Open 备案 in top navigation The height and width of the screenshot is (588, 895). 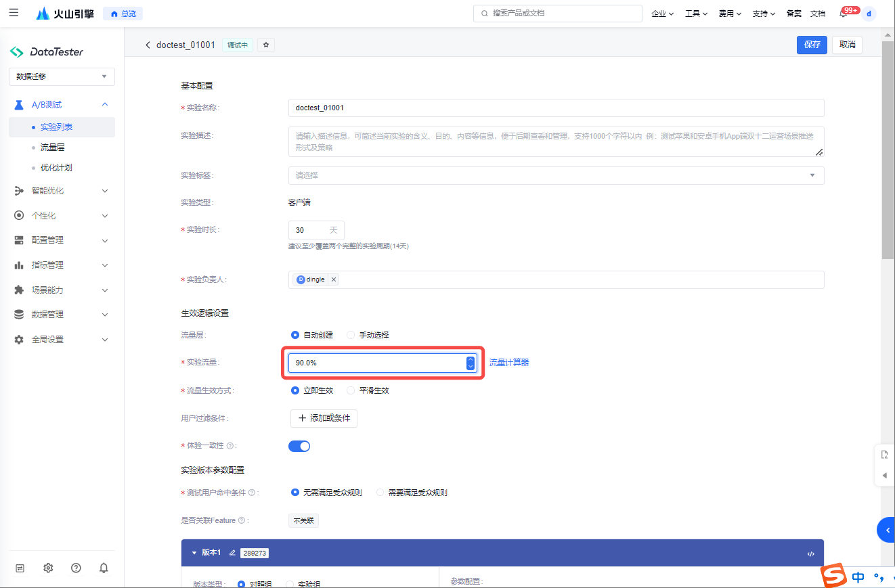793,14
